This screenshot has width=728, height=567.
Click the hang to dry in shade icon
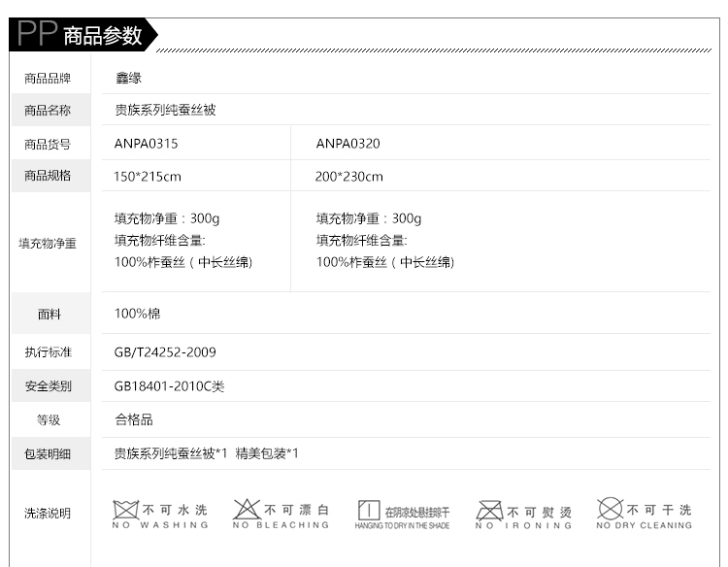[x=369, y=511]
